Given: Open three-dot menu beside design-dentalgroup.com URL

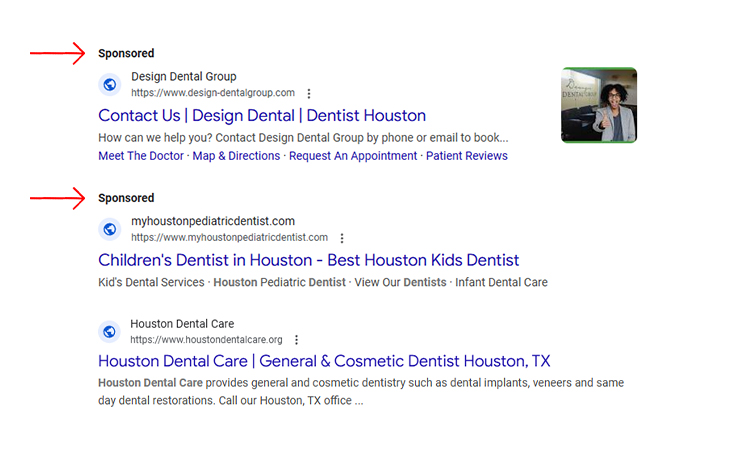Looking at the screenshot, I should point(309,93).
